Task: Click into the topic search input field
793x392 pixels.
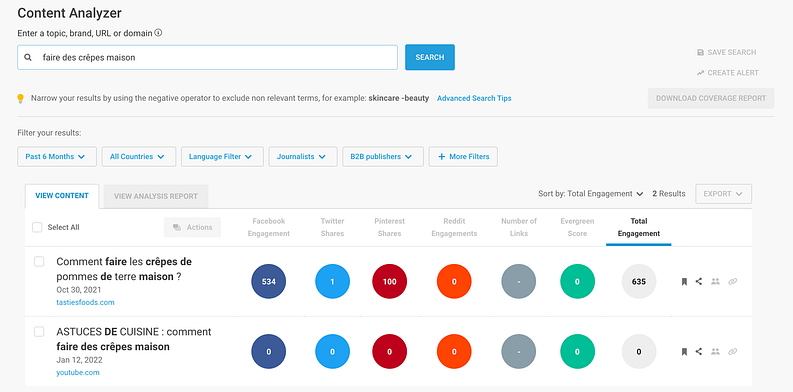Action: coord(207,58)
